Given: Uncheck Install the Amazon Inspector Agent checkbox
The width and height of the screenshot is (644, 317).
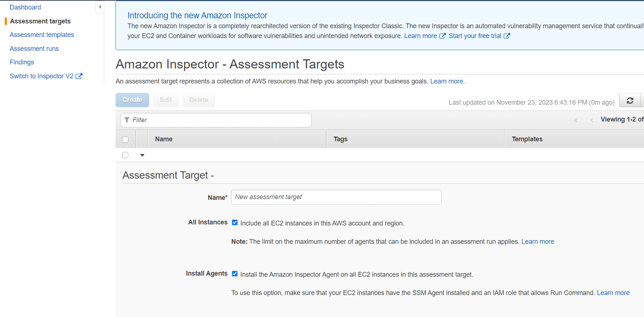Looking at the screenshot, I should pos(235,274).
